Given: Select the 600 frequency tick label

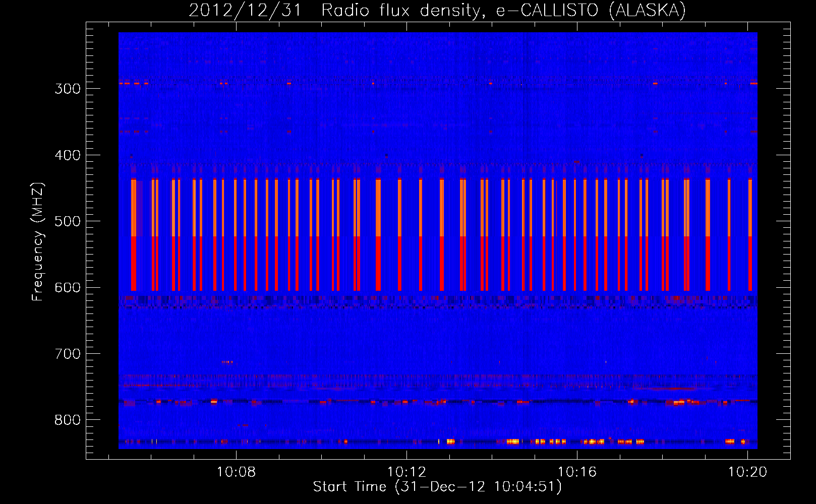Looking at the screenshot, I should point(68,288).
